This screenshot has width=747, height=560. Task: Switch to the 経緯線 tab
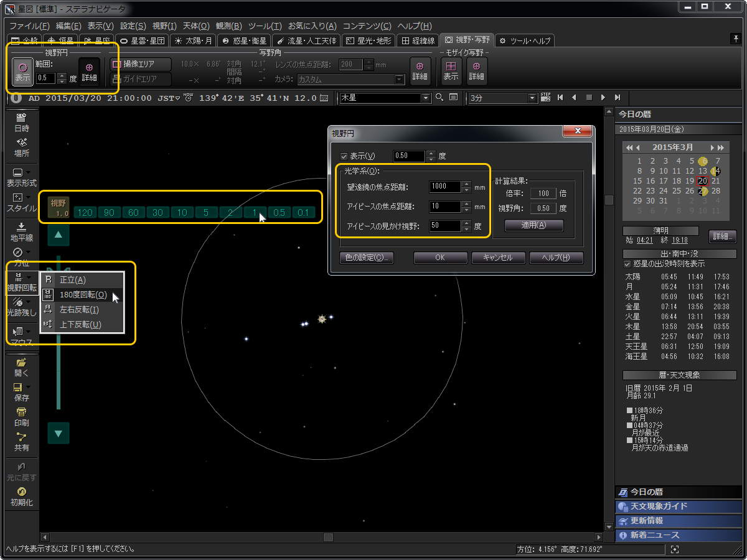click(418, 41)
